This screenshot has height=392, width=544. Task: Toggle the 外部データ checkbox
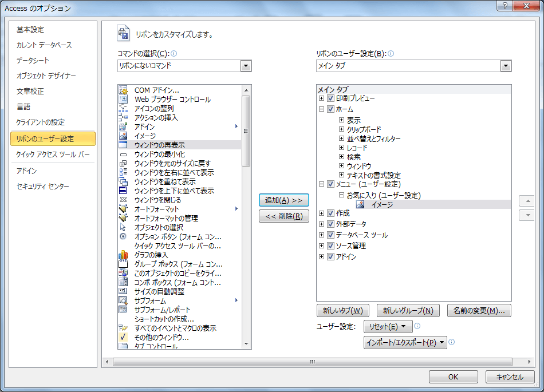(x=330, y=224)
